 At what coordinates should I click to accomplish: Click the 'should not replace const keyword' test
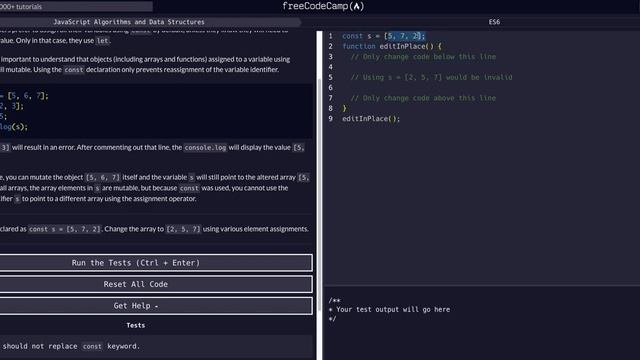156,346
